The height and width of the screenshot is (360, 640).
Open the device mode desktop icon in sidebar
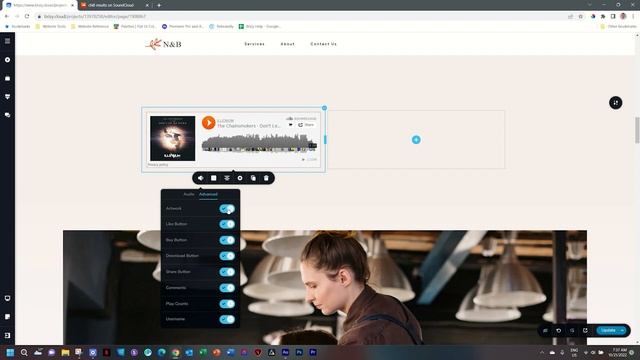7,298
